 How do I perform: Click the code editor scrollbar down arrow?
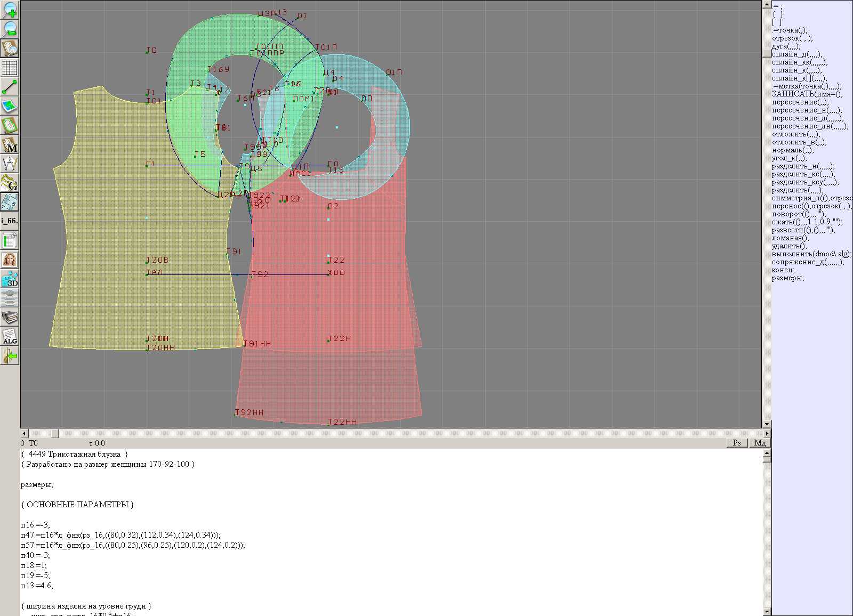pos(767,612)
